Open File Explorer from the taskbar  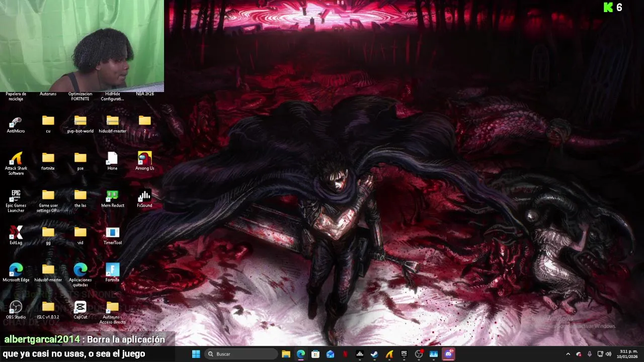[x=286, y=354]
